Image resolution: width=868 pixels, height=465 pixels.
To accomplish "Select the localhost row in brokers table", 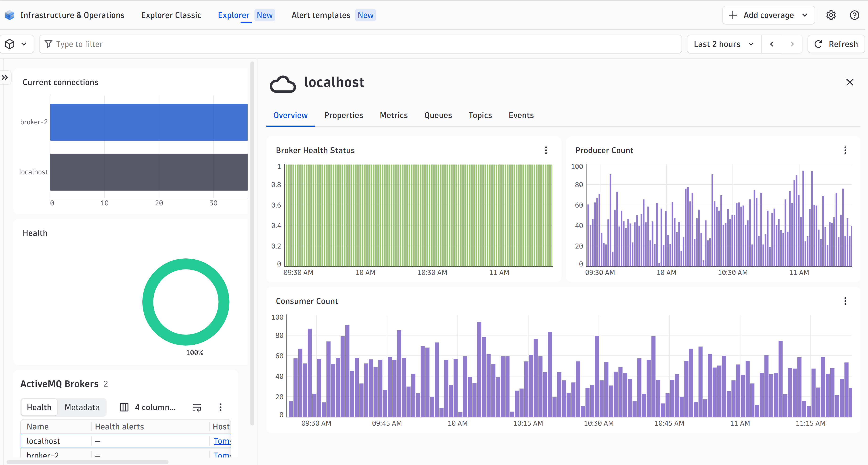I will 126,441.
